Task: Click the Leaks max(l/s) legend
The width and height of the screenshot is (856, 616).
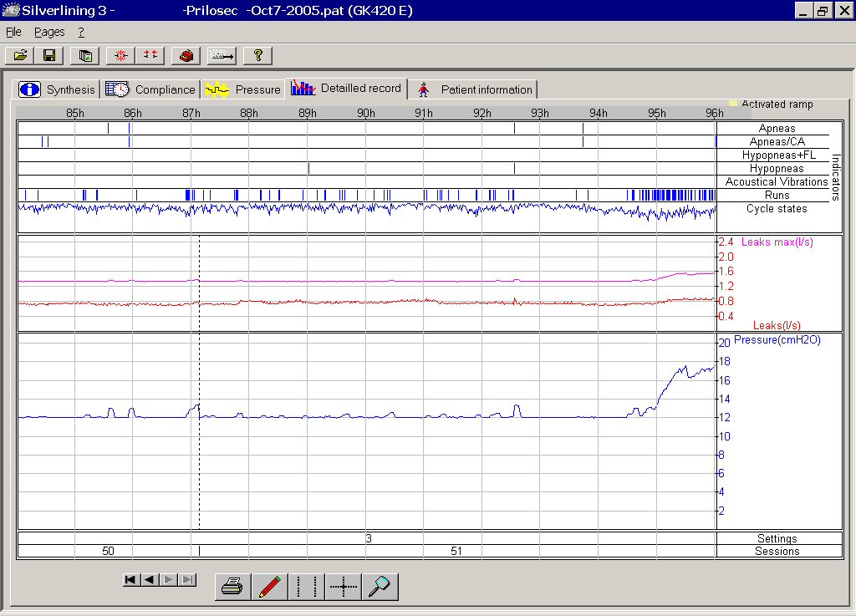Action: tap(777, 242)
